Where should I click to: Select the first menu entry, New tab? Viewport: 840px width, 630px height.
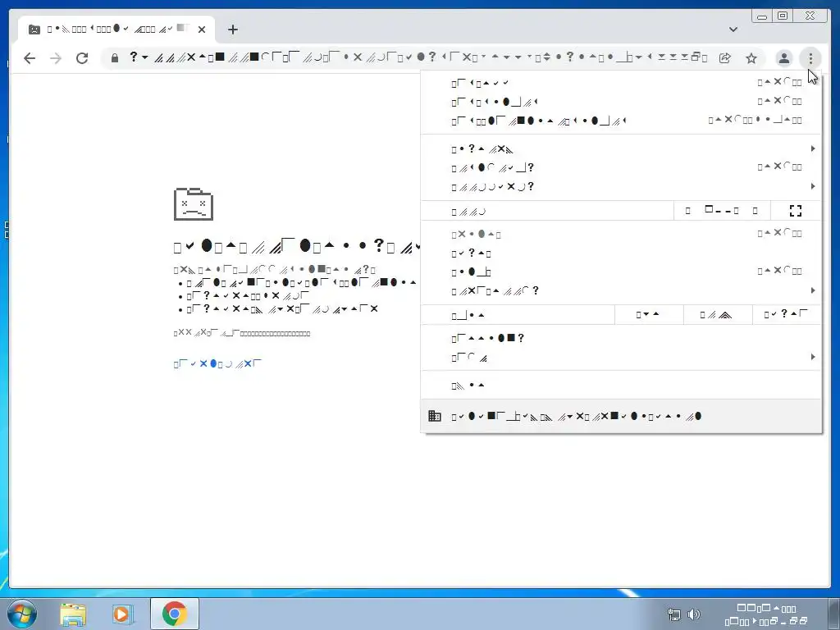tap(621, 83)
